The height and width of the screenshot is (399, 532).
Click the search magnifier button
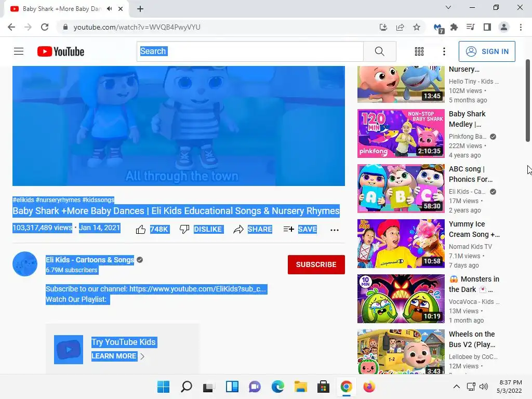click(380, 51)
